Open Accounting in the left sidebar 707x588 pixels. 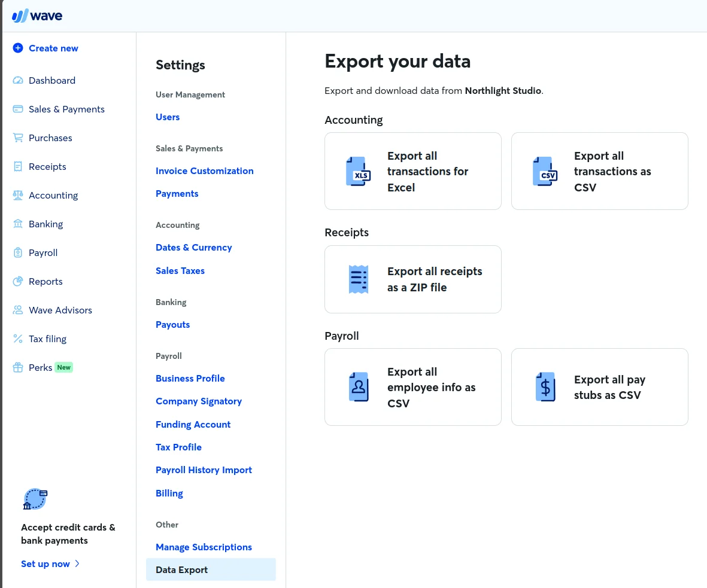tap(53, 195)
